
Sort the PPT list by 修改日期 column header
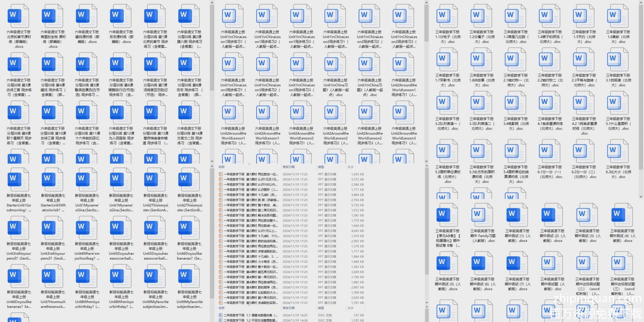click(289, 167)
